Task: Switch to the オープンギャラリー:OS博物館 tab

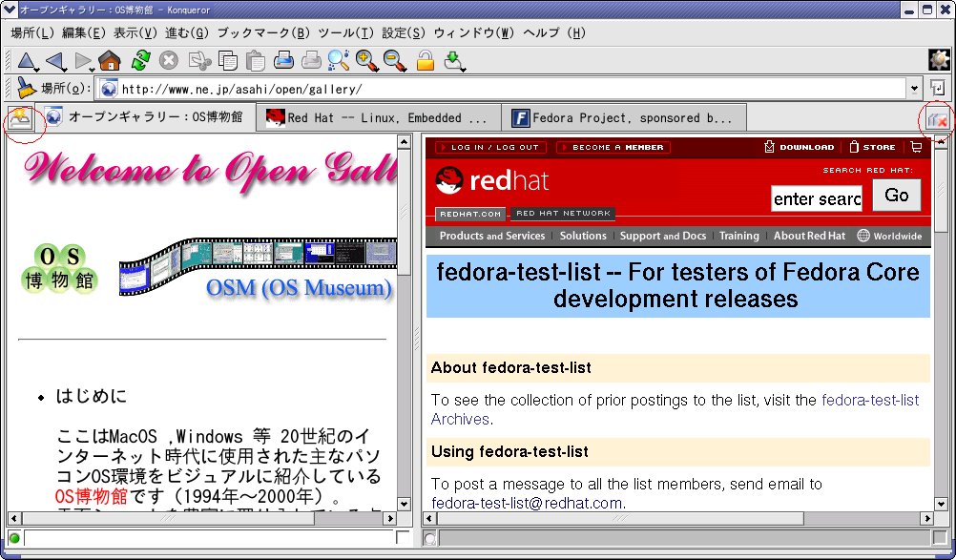Action: point(145,116)
